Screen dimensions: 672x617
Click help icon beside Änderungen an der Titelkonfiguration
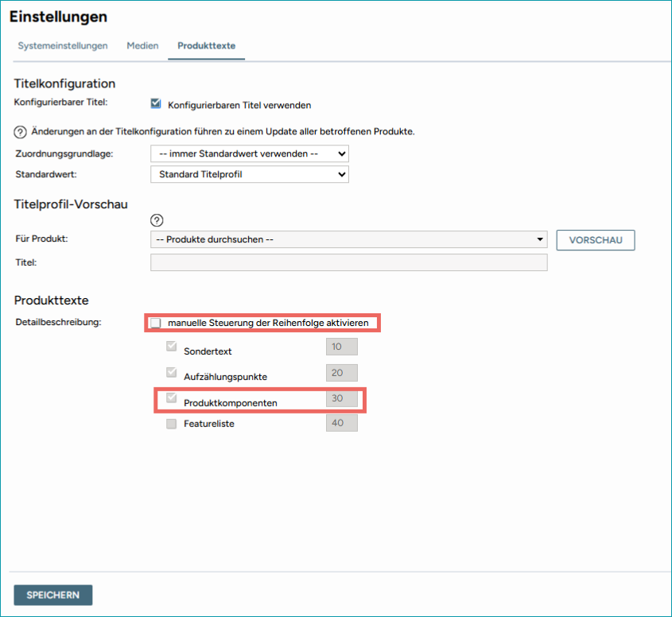click(x=20, y=132)
